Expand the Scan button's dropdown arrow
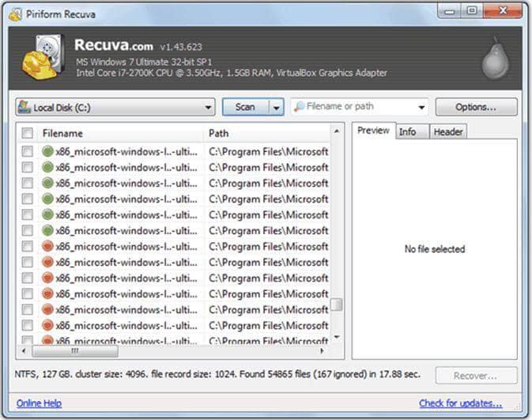Screen dimensions: 532x420 tap(277, 108)
